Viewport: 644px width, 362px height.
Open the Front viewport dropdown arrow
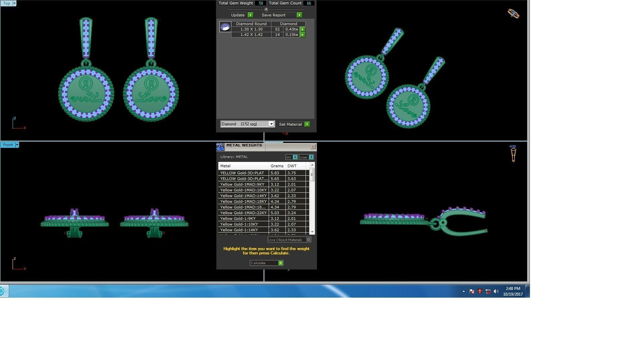(x=17, y=145)
